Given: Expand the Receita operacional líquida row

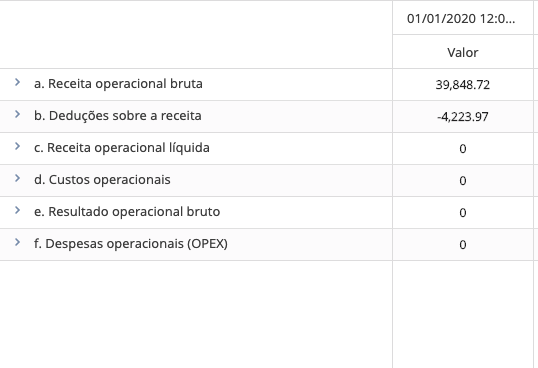Looking at the screenshot, I should click(x=17, y=146).
